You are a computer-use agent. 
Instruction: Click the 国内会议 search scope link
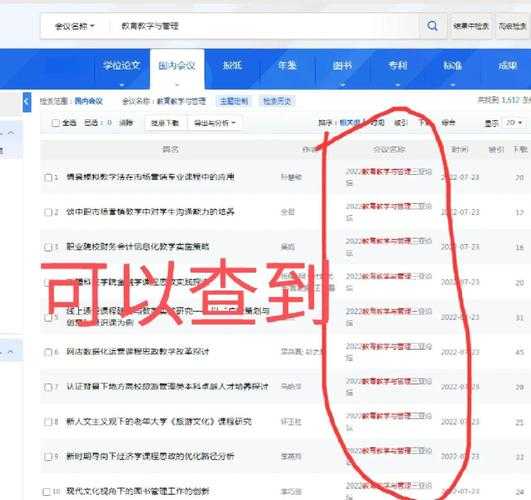pyautogui.click(x=88, y=101)
